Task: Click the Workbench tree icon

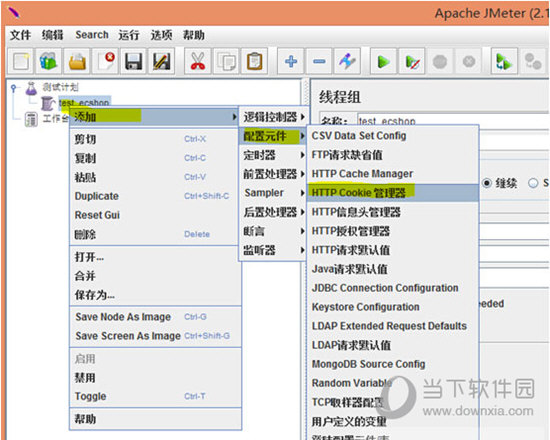Action: click(31, 119)
